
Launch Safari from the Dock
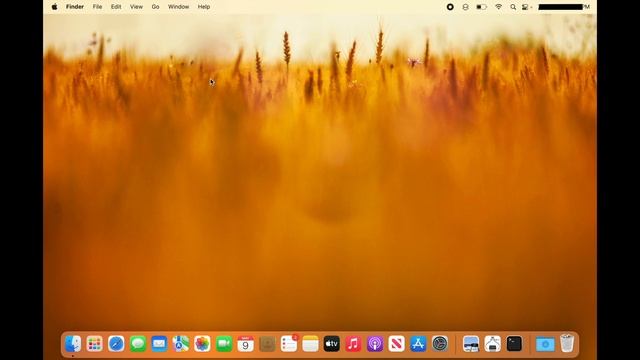[x=116, y=344]
